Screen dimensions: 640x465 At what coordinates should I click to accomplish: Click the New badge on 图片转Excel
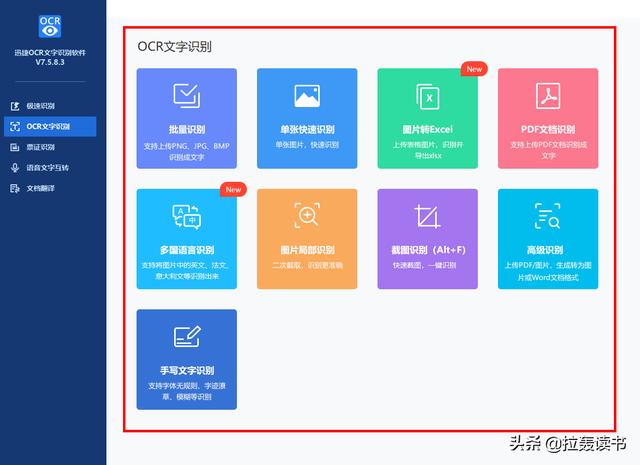click(x=473, y=69)
